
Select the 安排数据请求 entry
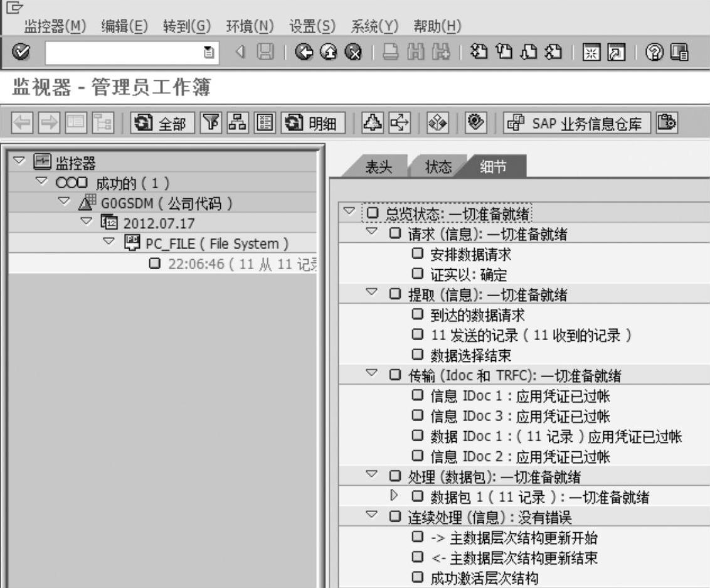tap(470, 254)
